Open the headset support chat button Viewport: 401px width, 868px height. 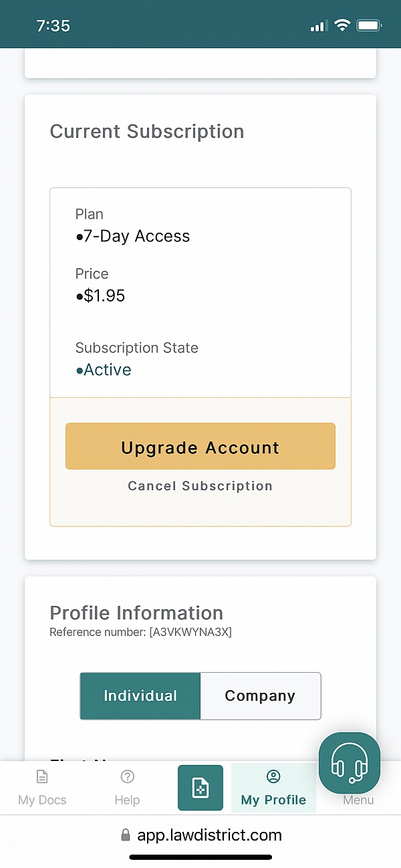click(349, 763)
